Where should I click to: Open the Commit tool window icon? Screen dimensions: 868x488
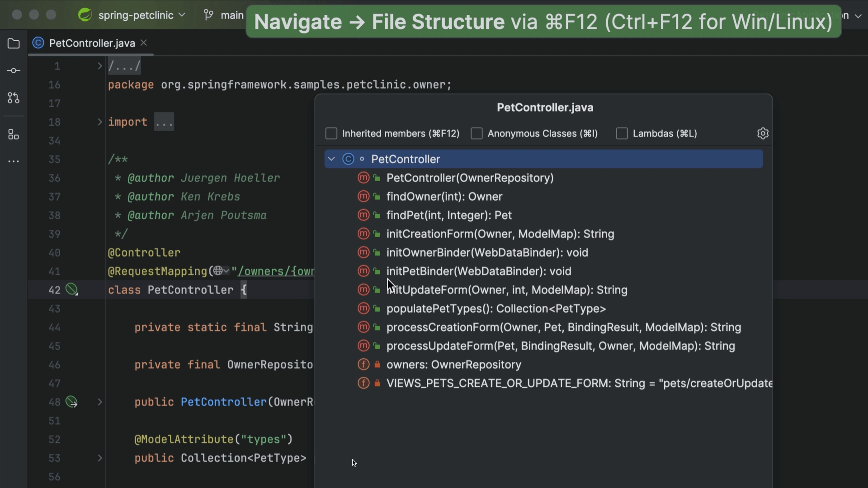(14, 70)
